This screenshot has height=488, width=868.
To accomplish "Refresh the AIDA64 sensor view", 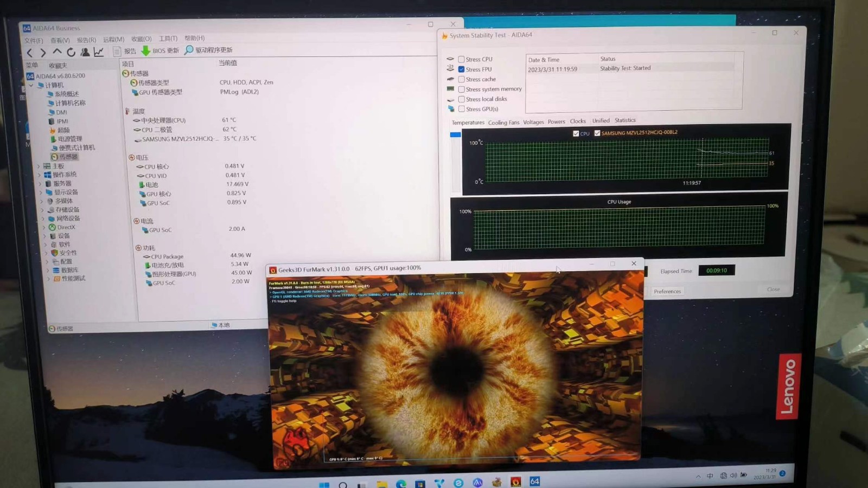I will [71, 52].
